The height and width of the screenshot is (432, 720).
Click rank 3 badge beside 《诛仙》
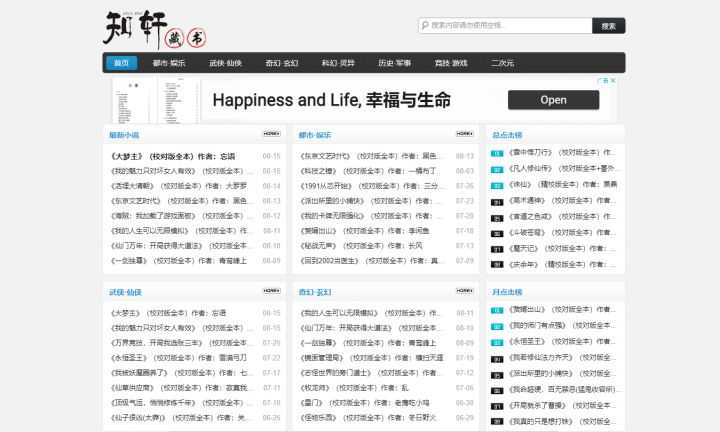497,185
